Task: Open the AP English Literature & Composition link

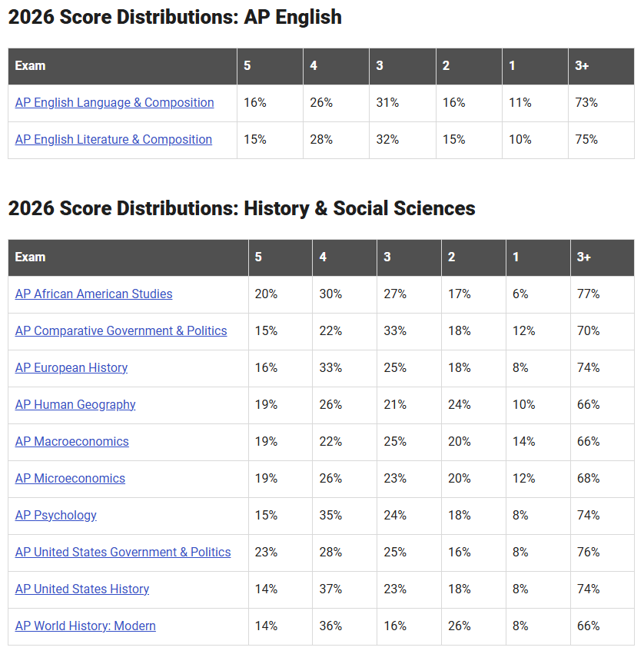Action: point(114,139)
